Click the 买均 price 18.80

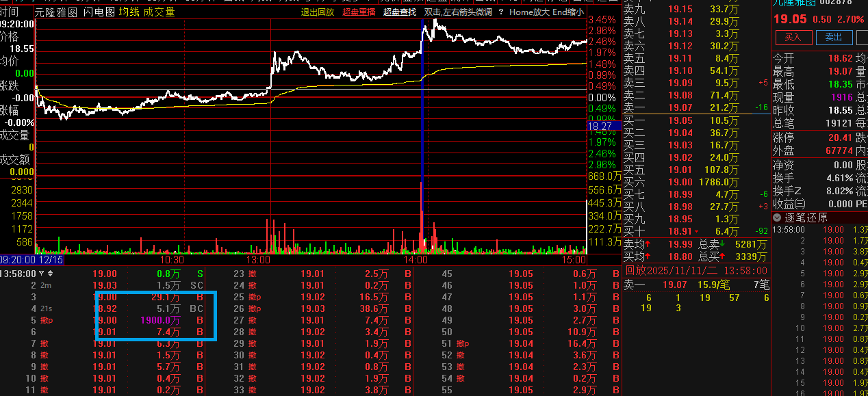[680, 256]
